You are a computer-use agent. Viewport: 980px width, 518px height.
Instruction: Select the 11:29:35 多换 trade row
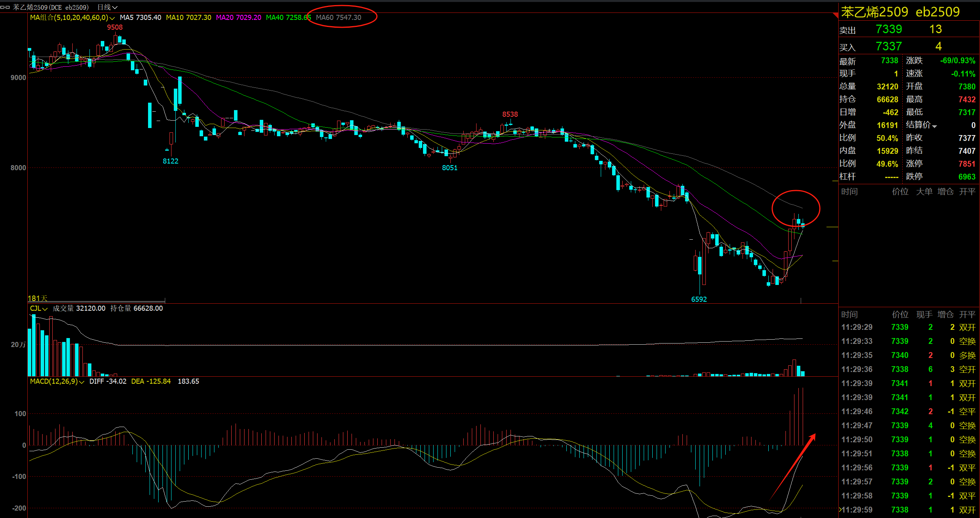[x=909, y=356]
